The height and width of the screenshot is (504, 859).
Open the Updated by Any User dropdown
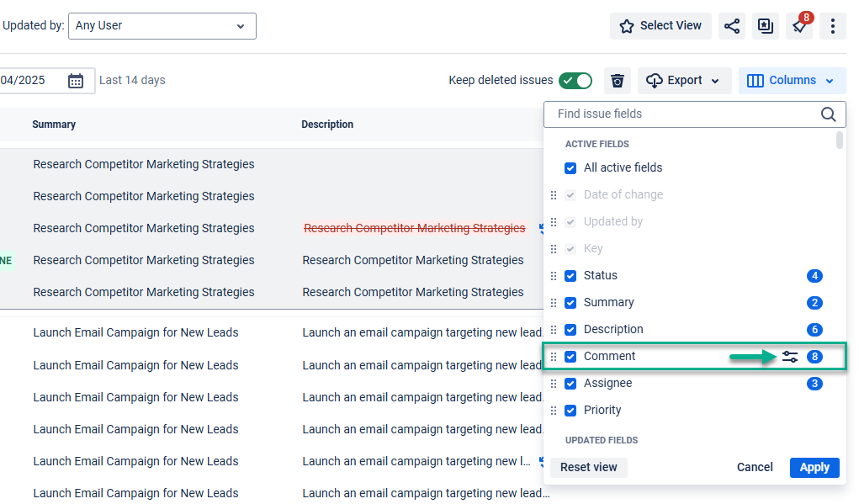162,26
